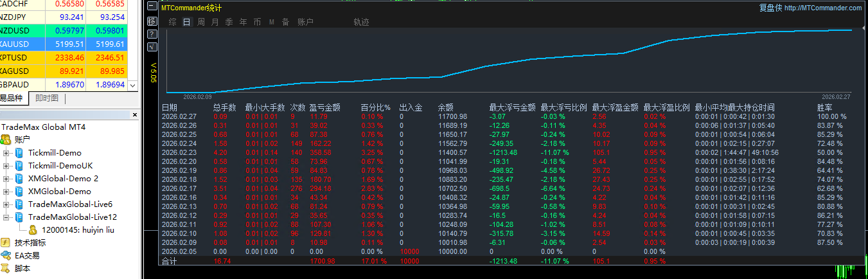Screen dimensions: 868x279
Task: Open the 轨迹 trajectory tab
Action: coord(361,22)
